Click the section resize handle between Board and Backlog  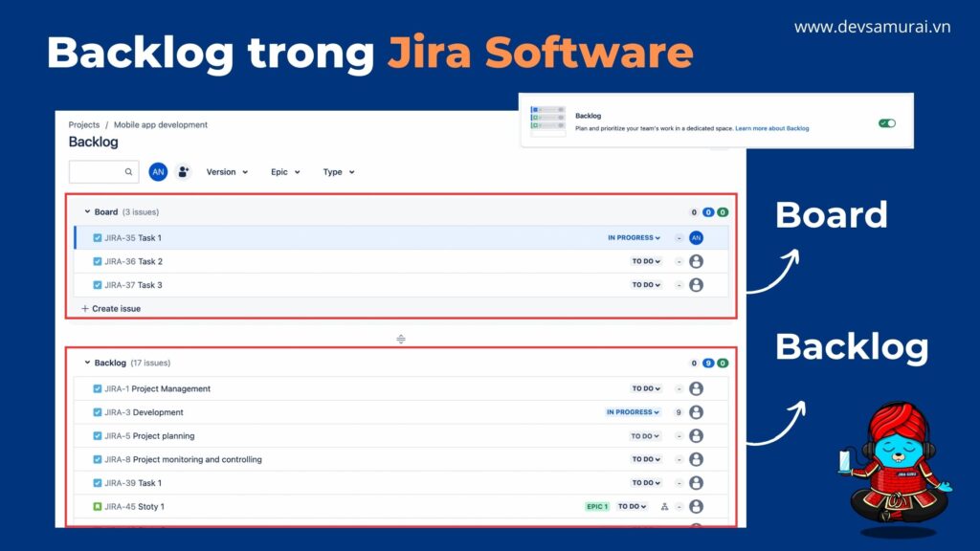pos(401,338)
